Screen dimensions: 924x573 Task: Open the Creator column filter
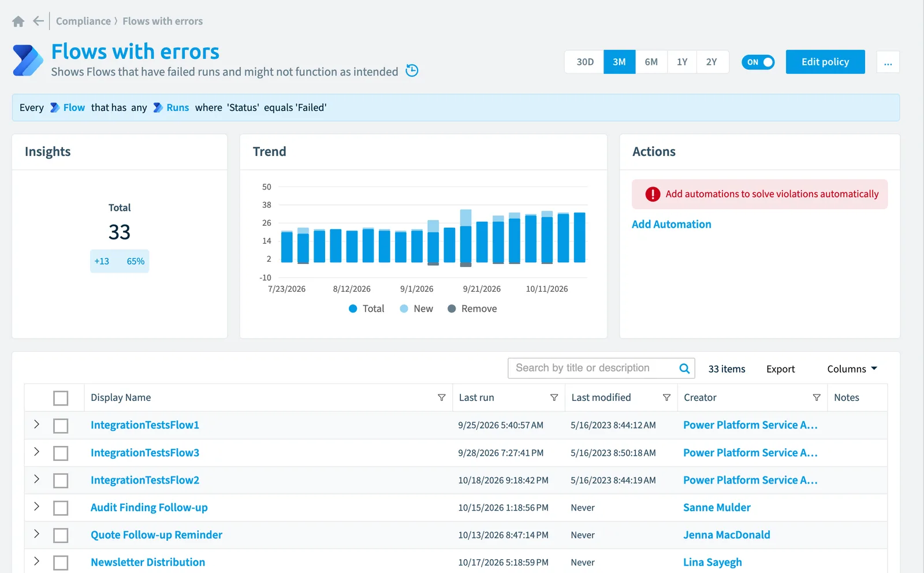pos(817,397)
